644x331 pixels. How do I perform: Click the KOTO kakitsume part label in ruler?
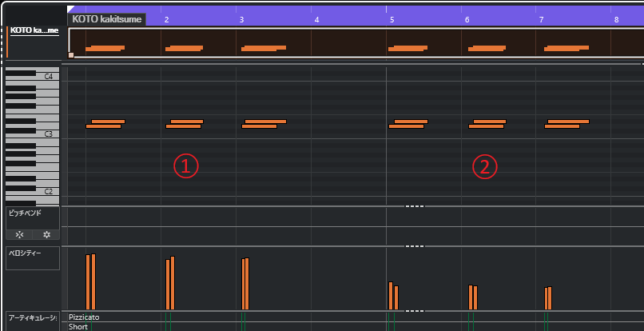click(107, 19)
